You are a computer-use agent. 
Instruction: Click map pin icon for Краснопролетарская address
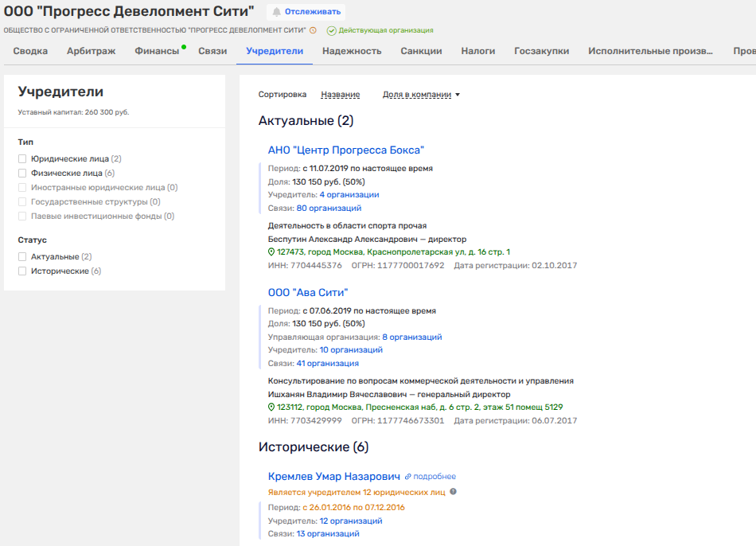(271, 252)
